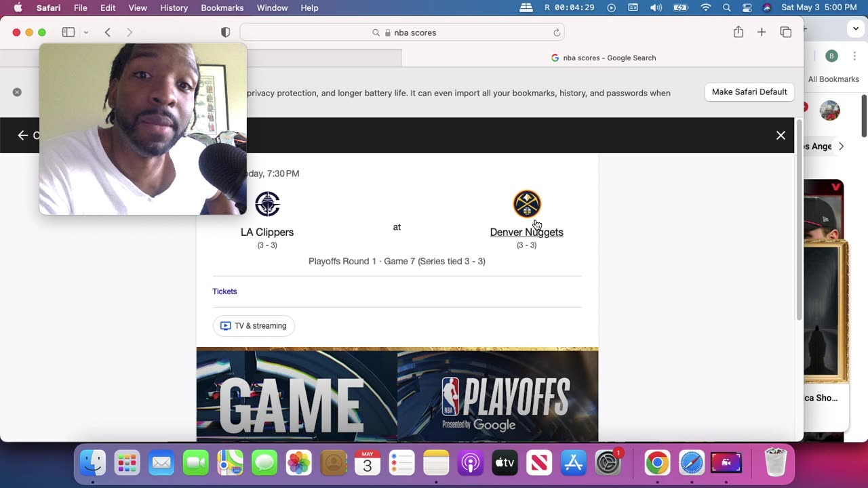This screenshot has width=868, height=488.
Task: Reload the nba scores page
Action: pyautogui.click(x=557, y=33)
